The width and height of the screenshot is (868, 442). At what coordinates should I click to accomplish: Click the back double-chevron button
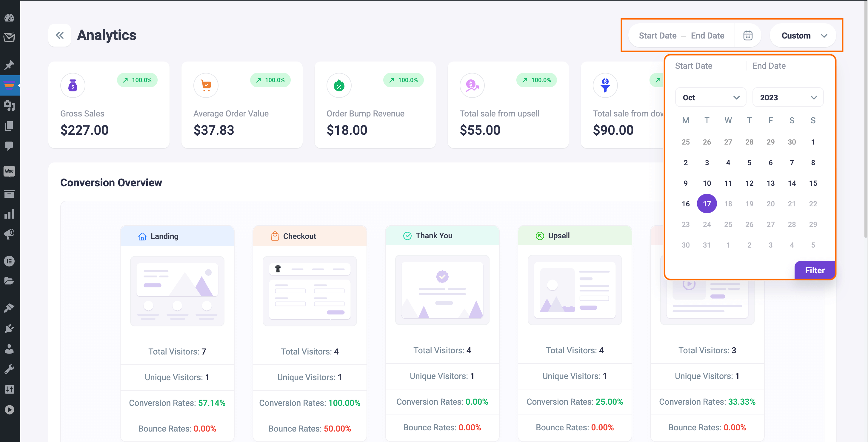60,35
